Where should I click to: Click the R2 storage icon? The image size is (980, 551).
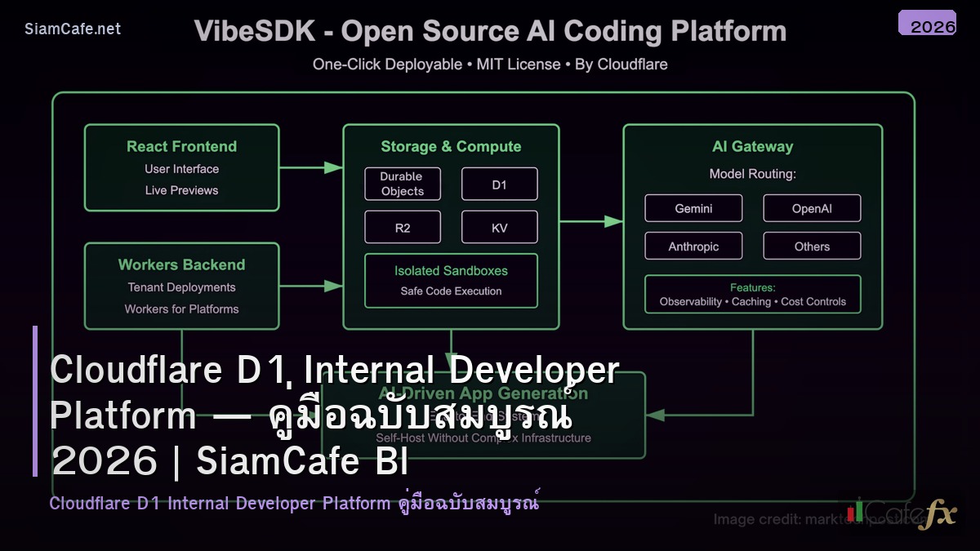click(402, 226)
